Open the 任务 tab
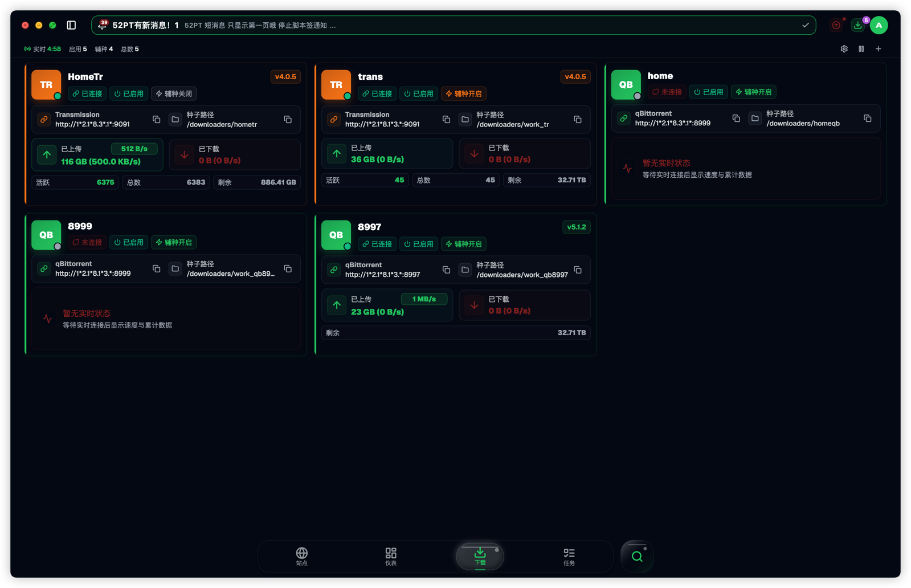This screenshot has width=911, height=588. coord(569,556)
